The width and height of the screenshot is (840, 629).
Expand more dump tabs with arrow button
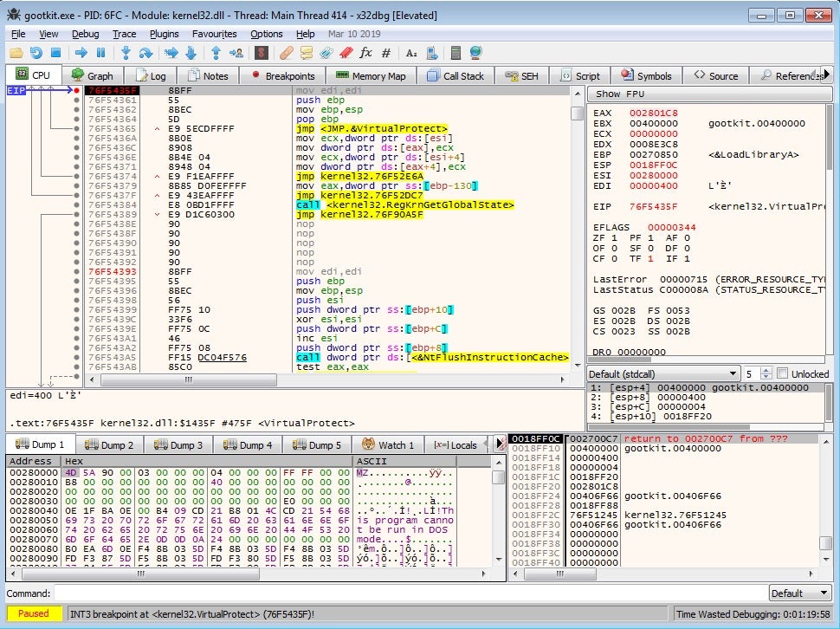click(x=500, y=444)
